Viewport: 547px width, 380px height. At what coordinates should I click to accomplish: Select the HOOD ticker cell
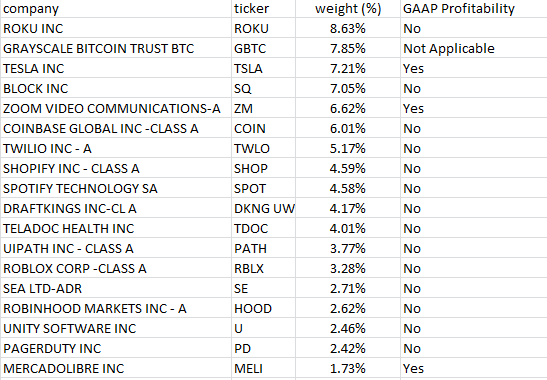263,308
